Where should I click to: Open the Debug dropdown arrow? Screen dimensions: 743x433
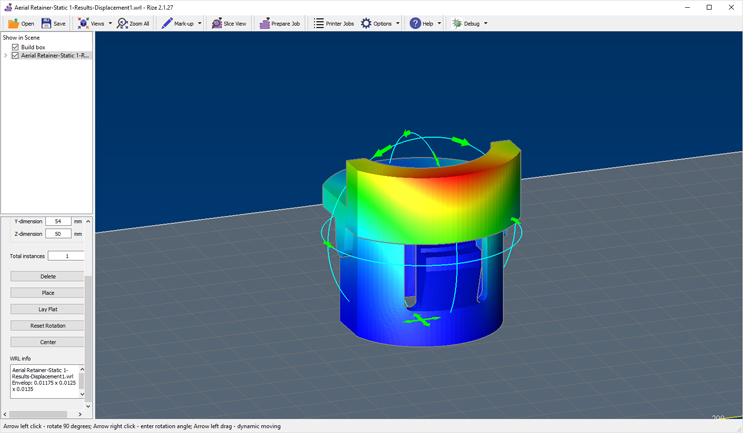[x=489, y=23]
